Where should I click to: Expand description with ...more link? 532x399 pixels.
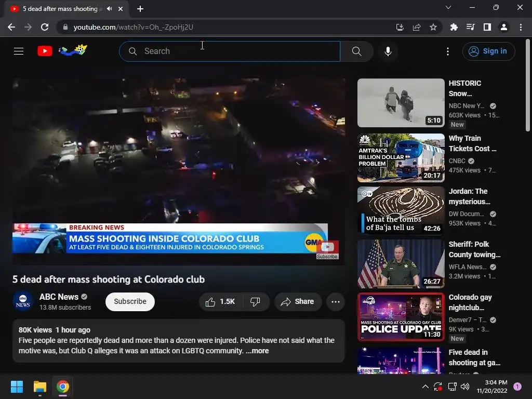point(257,351)
